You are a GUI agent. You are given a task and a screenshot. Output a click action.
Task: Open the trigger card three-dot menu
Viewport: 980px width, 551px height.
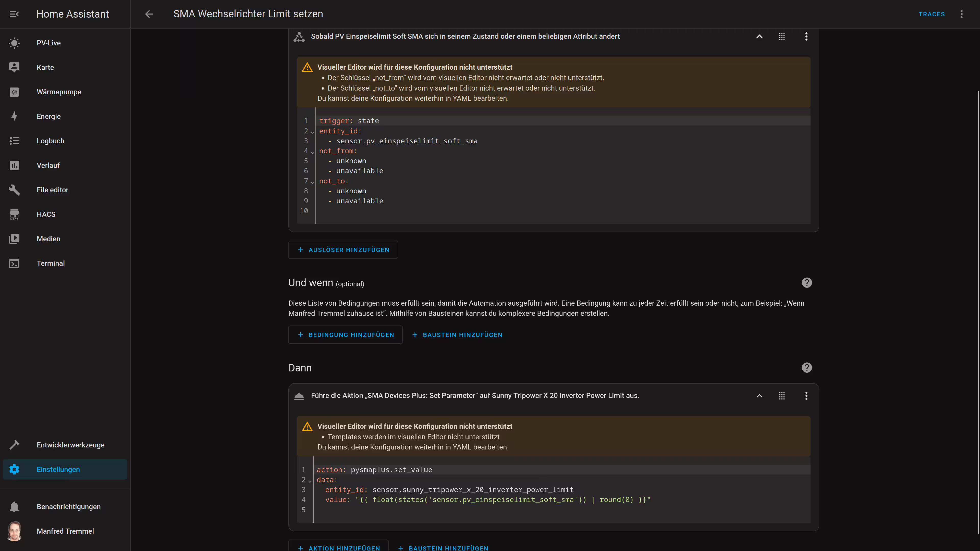tap(806, 36)
